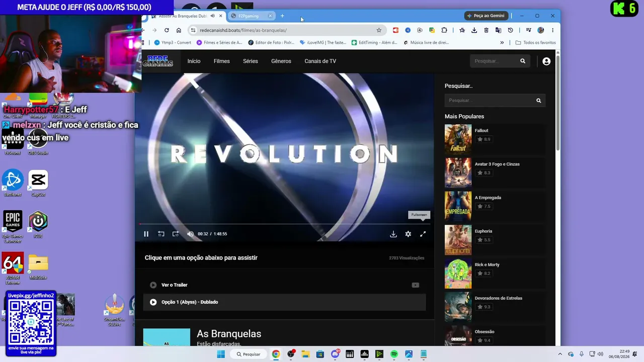Seek along the video progress bar
The image size is (644, 362).
point(284,224)
